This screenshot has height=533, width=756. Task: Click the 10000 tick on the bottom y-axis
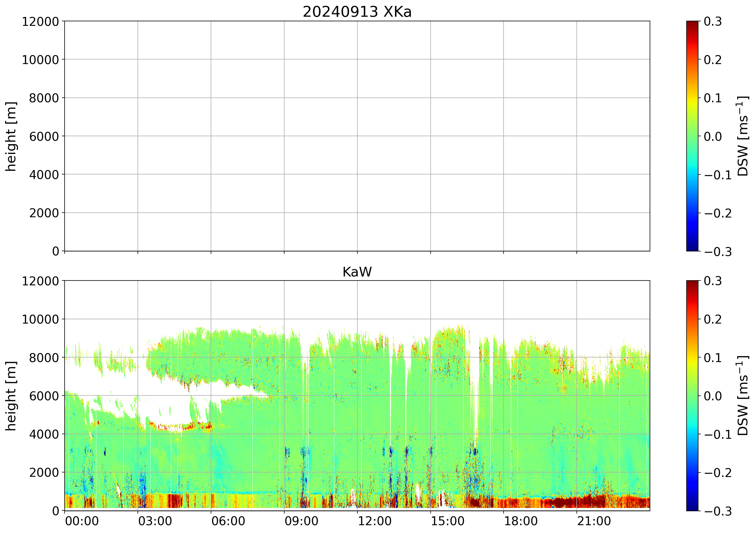tap(40, 320)
